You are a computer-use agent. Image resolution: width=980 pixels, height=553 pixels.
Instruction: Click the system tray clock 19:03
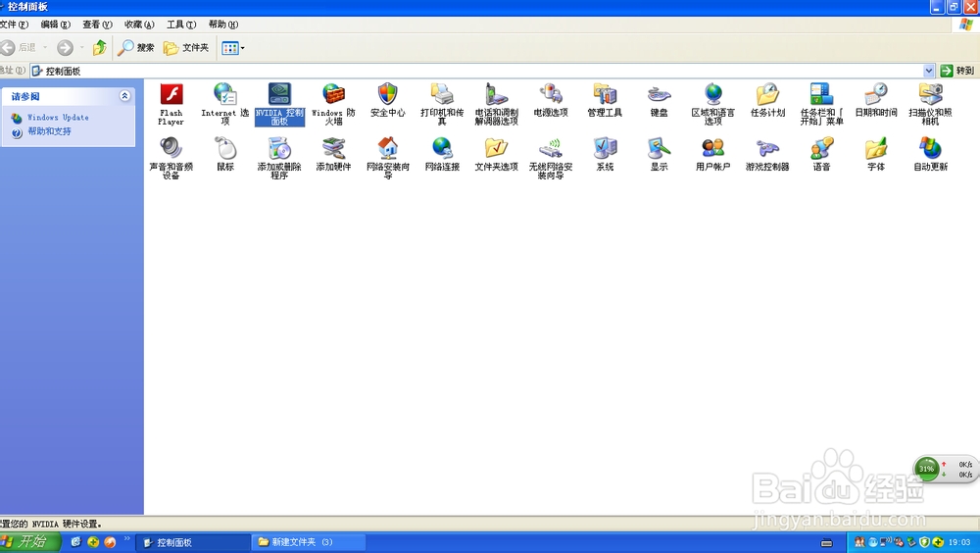point(959,542)
